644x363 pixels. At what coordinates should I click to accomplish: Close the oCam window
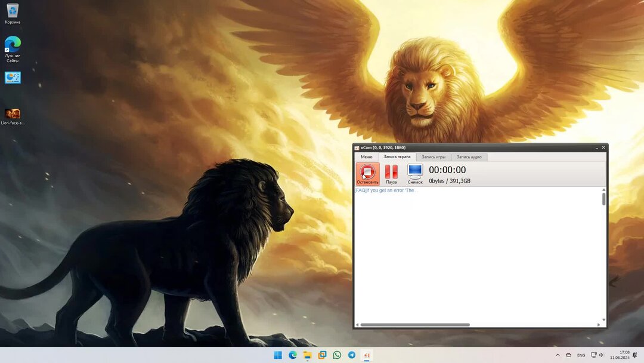pos(603,147)
